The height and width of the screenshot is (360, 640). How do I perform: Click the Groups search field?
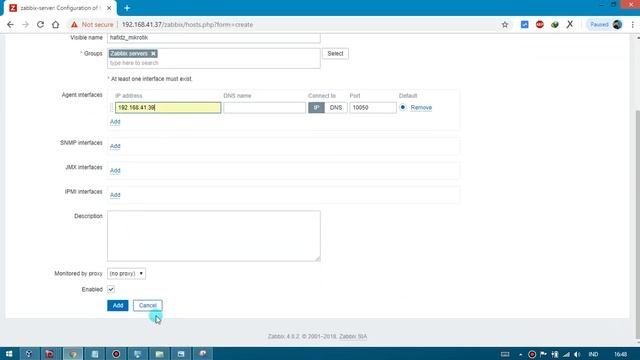click(x=214, y=63)
